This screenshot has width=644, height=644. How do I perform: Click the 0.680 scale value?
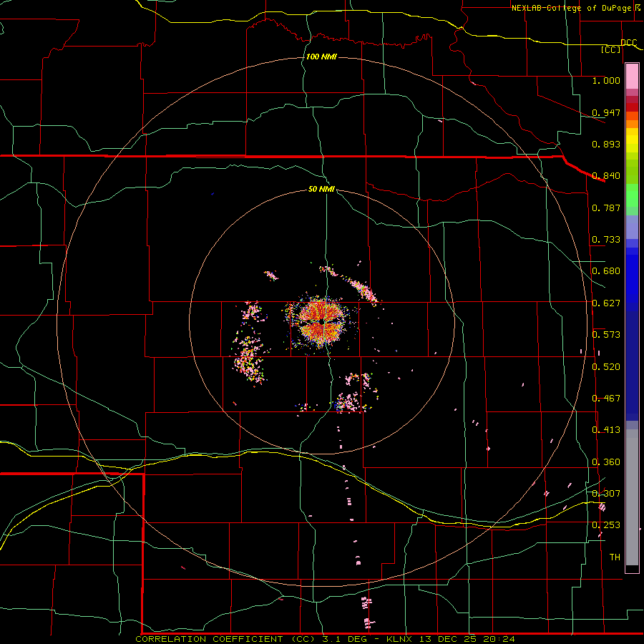[x=606, y=271]
